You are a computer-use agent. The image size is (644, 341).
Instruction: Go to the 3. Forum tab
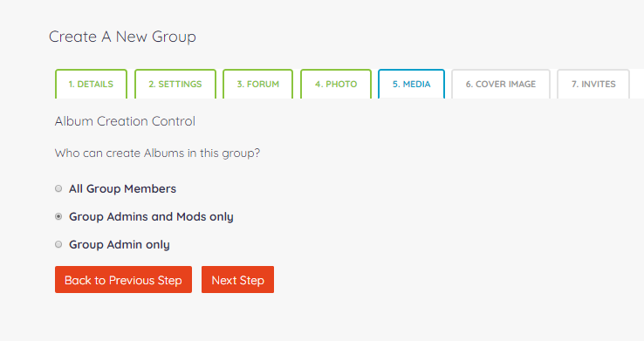click(258, 84)
